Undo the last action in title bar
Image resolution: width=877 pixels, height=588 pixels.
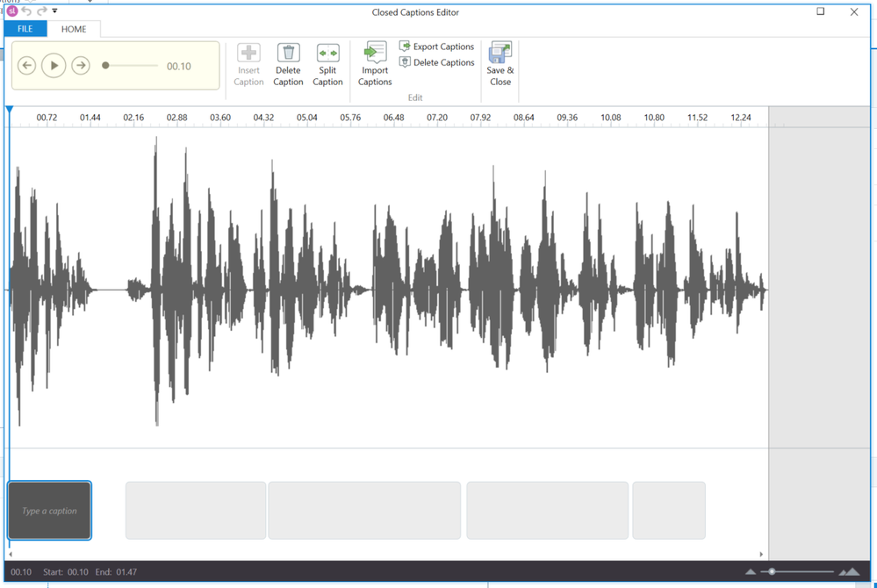click(x=26, y=11)
